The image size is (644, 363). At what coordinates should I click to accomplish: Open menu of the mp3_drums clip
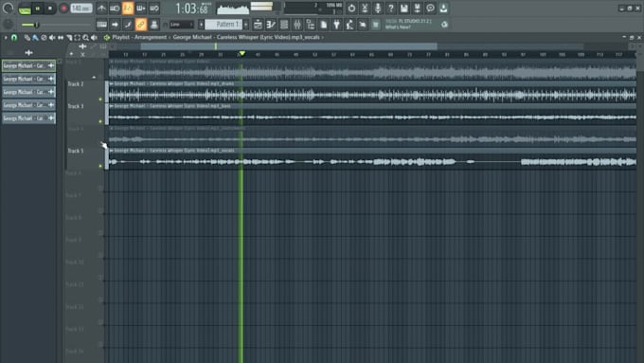(x=112, y=83)
